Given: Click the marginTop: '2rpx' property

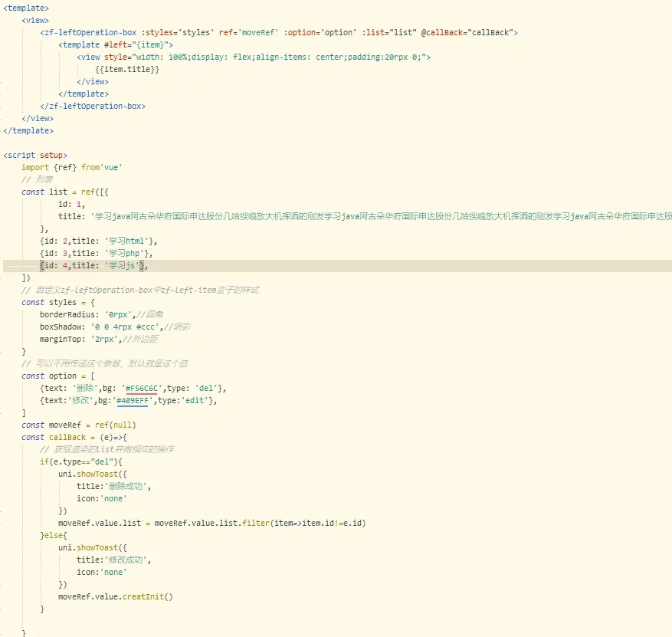Looking at the screenshot, I should click(x=81, y=340).
